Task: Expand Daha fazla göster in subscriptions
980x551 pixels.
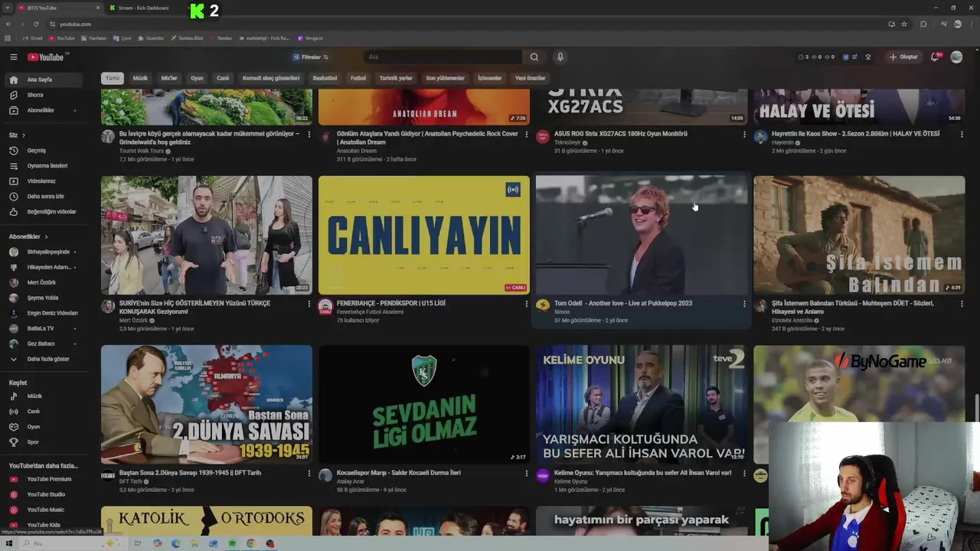Action: pyautogui.click(x=46, y=359)
